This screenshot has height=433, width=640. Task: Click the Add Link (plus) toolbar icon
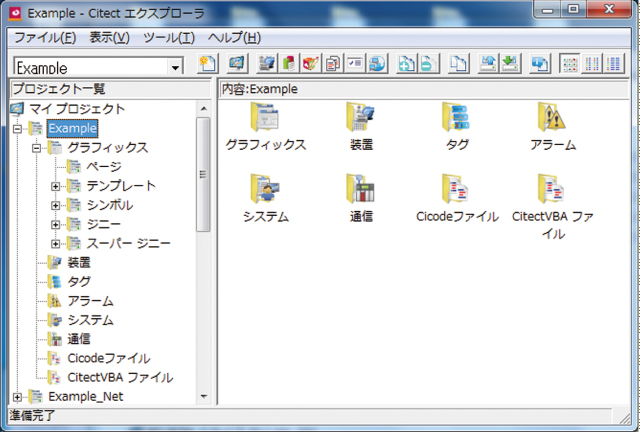407,64
